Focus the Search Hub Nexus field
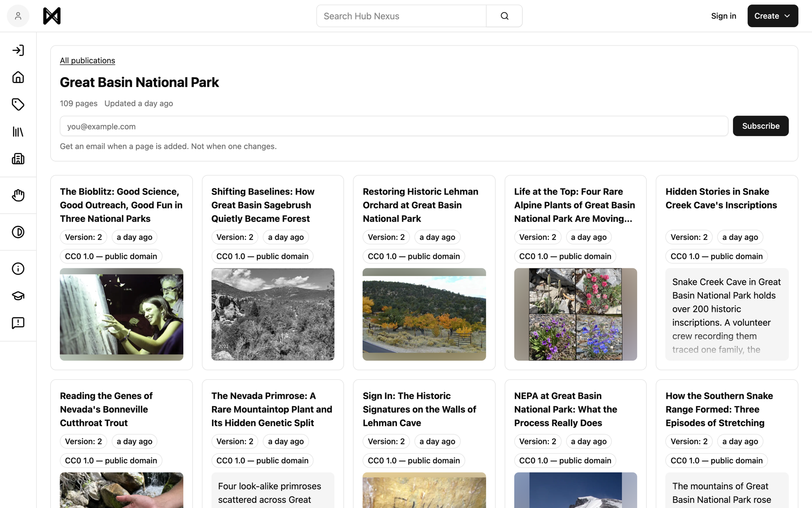Viewport: 812px width, 508px height. (401, 16)
